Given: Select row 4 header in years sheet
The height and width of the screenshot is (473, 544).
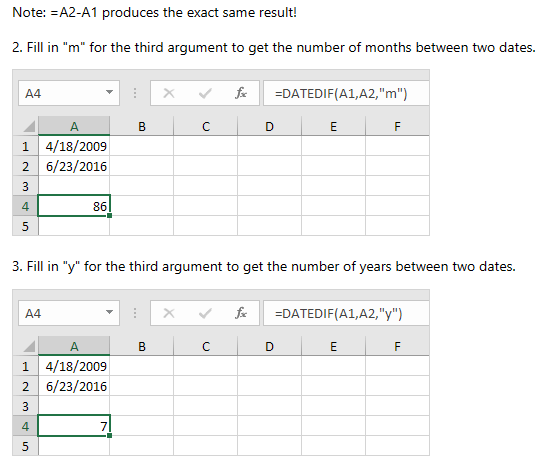Looking at the screenshot, I should point(25,426).
